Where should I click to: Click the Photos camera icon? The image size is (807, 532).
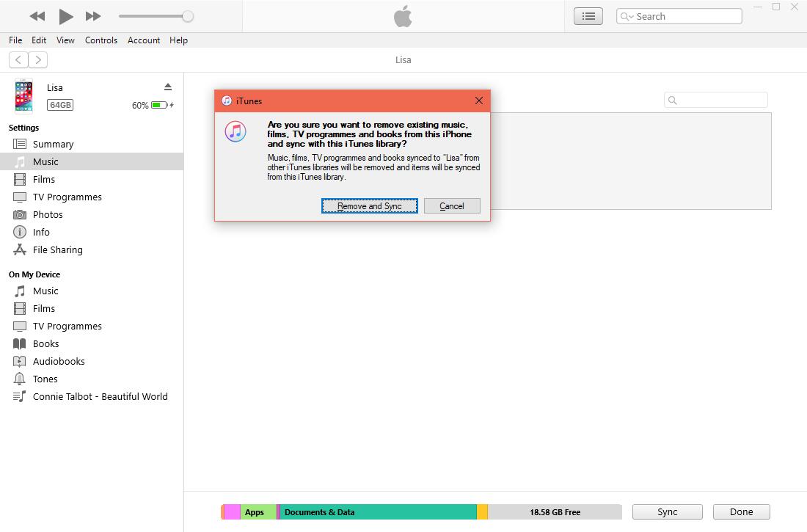click(20, 214)
